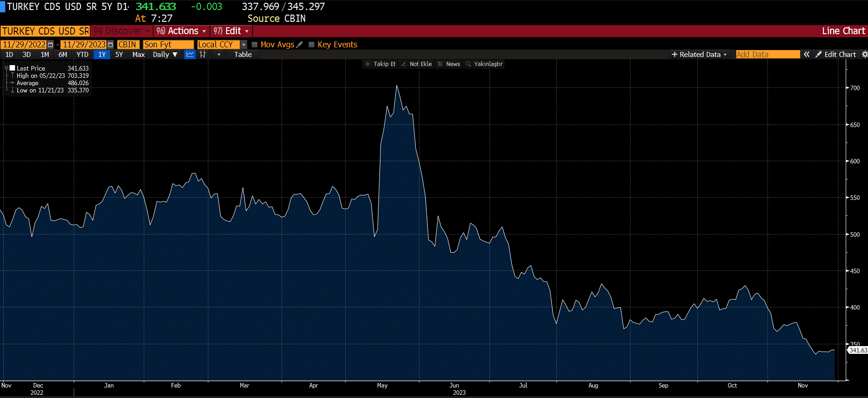Open the Related Data dropdown
The height and width of the screenshot is (398, 868).
(x=699, y=55)
